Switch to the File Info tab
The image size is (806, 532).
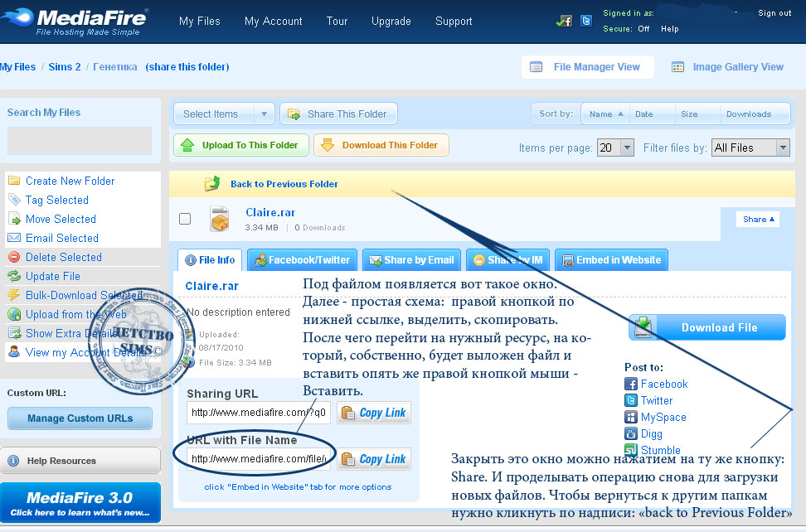(210, 260)
